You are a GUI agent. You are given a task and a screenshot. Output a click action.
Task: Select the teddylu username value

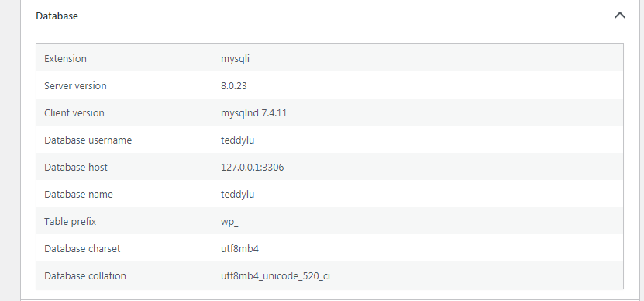tap(237, 140)
